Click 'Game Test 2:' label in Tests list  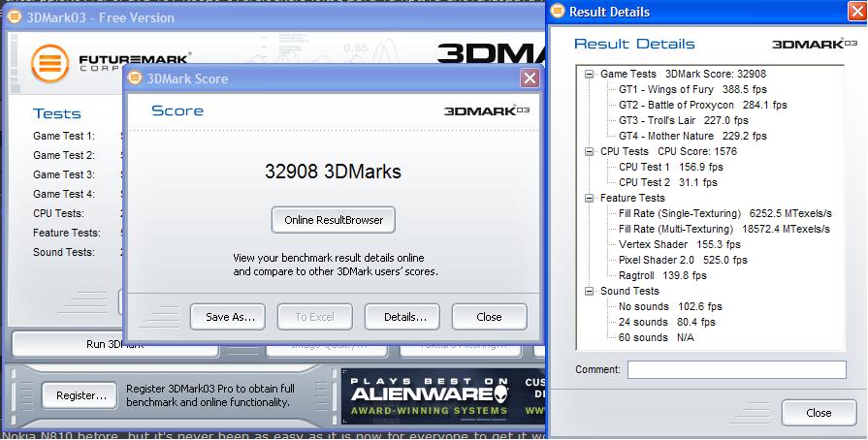64,155
